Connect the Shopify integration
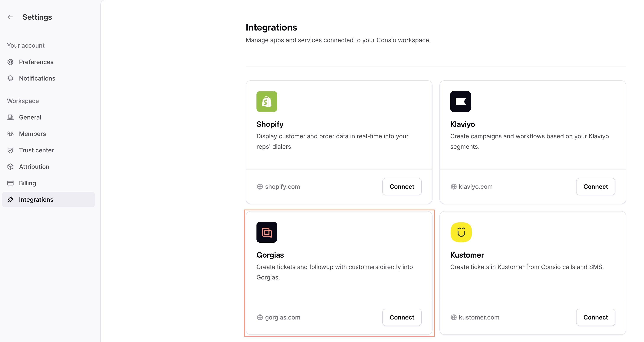The image size is (644, 342). pyautogui.click(x=402, y=187)
